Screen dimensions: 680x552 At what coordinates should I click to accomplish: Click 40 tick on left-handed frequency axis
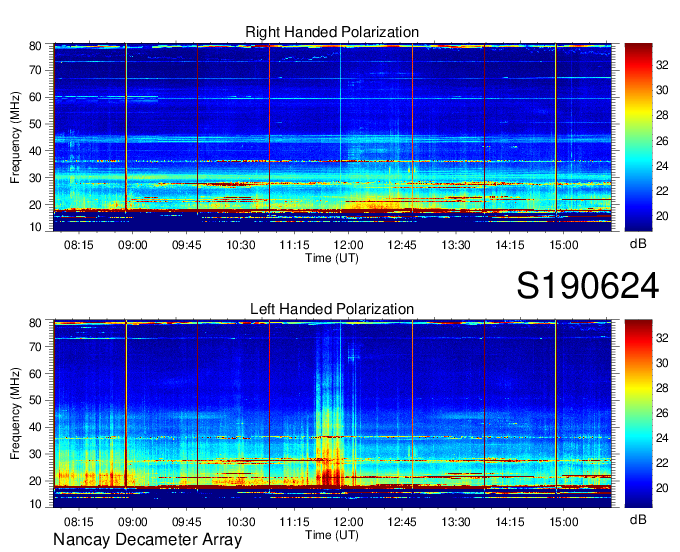pyautogui.click(x=35, y=427)
